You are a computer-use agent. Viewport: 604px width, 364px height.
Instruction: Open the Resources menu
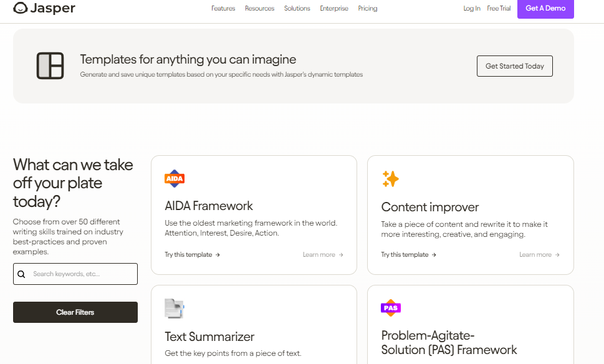pos(260,9)
